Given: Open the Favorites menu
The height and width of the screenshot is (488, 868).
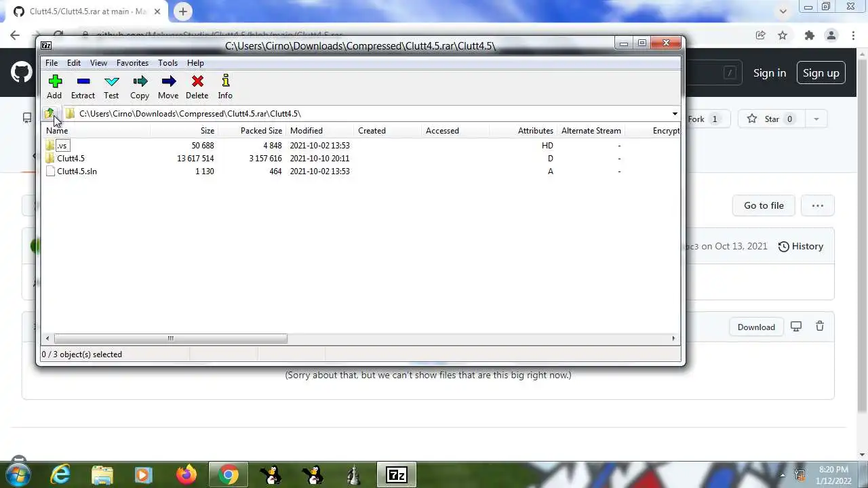Looking at the screenshot, I should click(x=132, y=62).
